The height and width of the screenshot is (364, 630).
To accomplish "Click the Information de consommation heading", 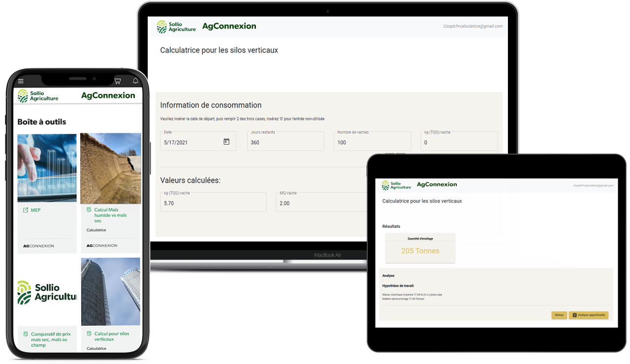I will 211,105.
